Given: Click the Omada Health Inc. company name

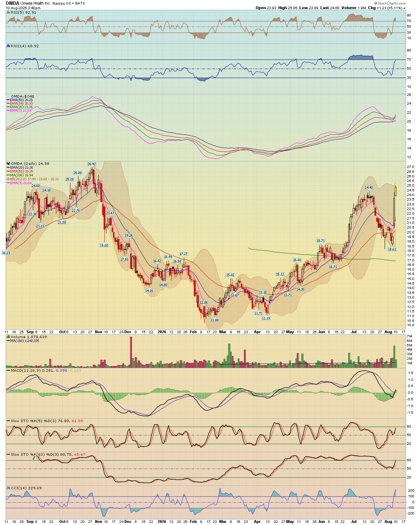Looking at the screenshot, I should tap(36, 3).
